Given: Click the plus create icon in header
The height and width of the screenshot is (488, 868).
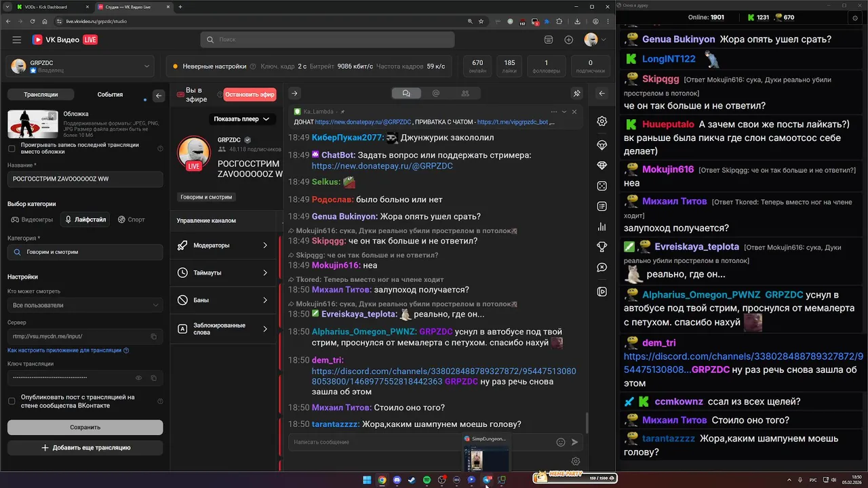Looking at the screenshot, I should 568,40.
